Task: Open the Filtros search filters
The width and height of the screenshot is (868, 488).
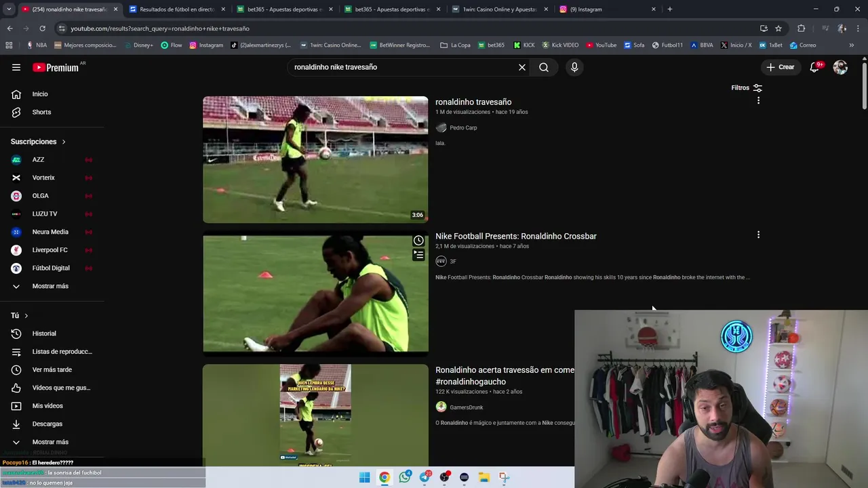Action: 747,87
